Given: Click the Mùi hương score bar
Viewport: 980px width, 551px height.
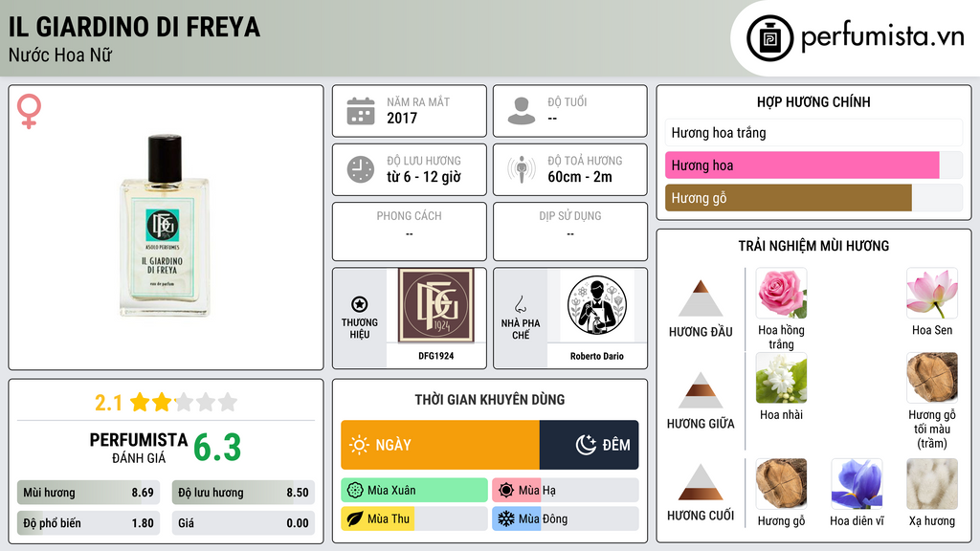Looking at the screenshot, I should pos(88,493).
